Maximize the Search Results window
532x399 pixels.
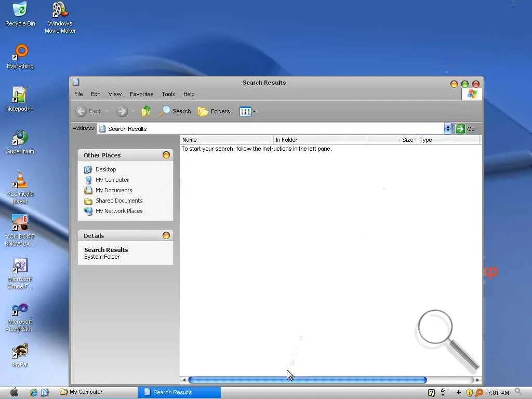tap(465, 84)
